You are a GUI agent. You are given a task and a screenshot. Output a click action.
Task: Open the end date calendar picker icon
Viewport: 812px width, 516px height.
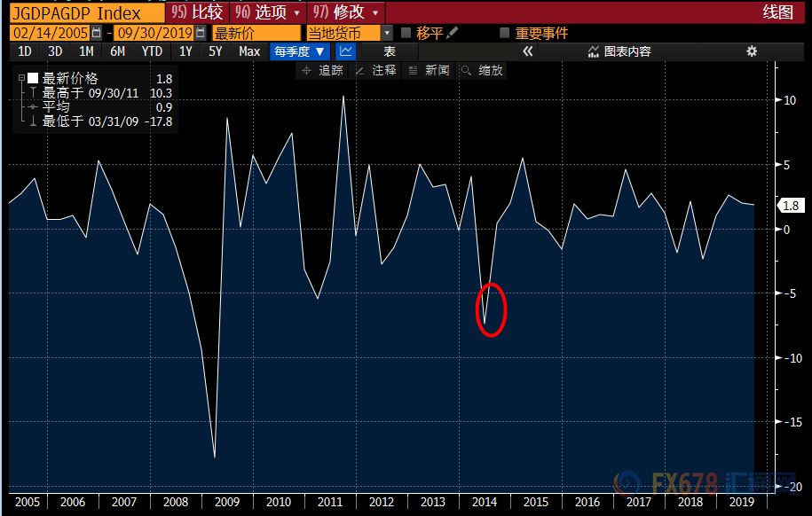click(x=201, y=33)
